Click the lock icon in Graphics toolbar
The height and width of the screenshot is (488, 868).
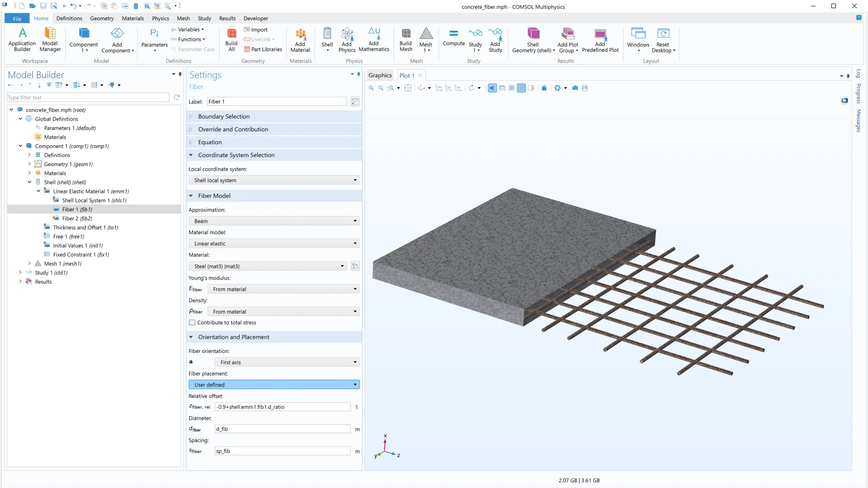544,88
